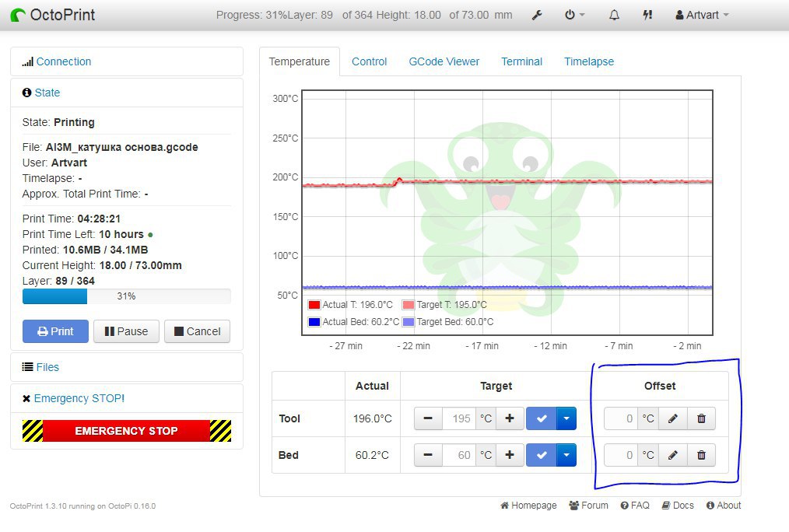Viewport: 789px width, 532px height.
Task: Expand the Connection panel
Action: coord(63,62)
